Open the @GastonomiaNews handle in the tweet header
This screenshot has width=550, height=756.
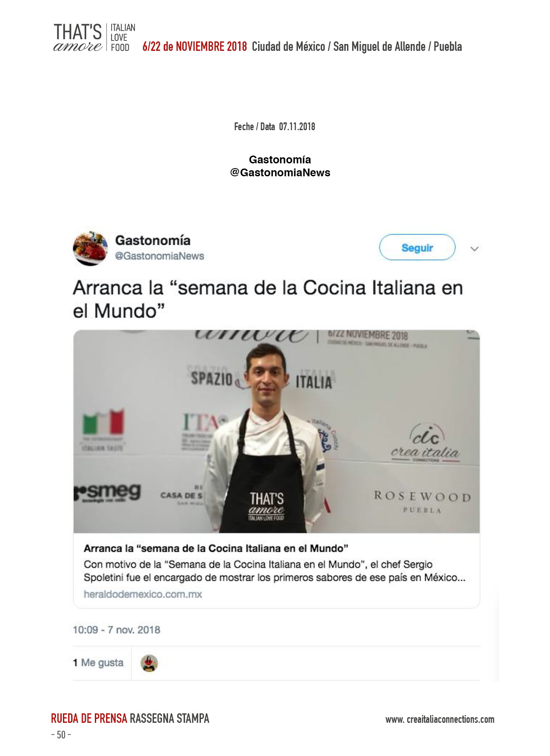(159, 256)
